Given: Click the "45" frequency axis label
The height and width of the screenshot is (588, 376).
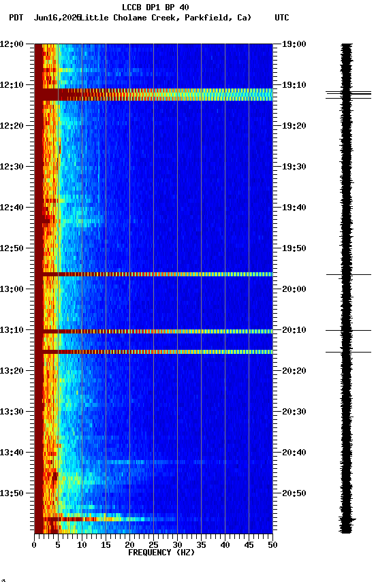Looking at the screenshot, I should click(249, 545).
